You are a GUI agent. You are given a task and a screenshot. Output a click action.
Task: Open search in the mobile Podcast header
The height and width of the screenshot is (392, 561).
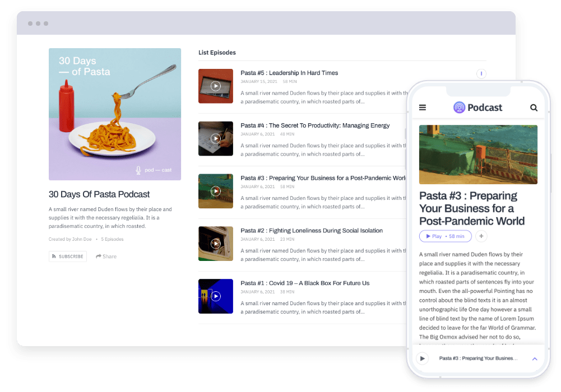pyautogui.click(x=534, y=108)
